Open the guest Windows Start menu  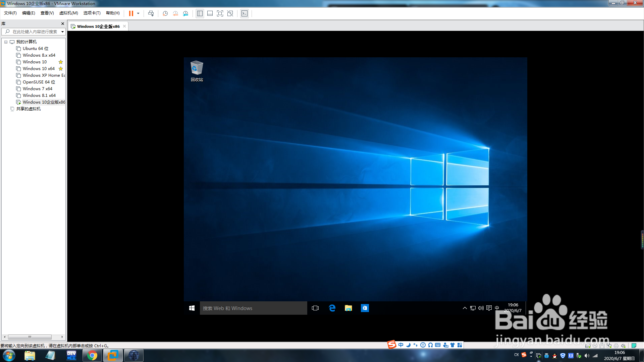tap(192, 308)
